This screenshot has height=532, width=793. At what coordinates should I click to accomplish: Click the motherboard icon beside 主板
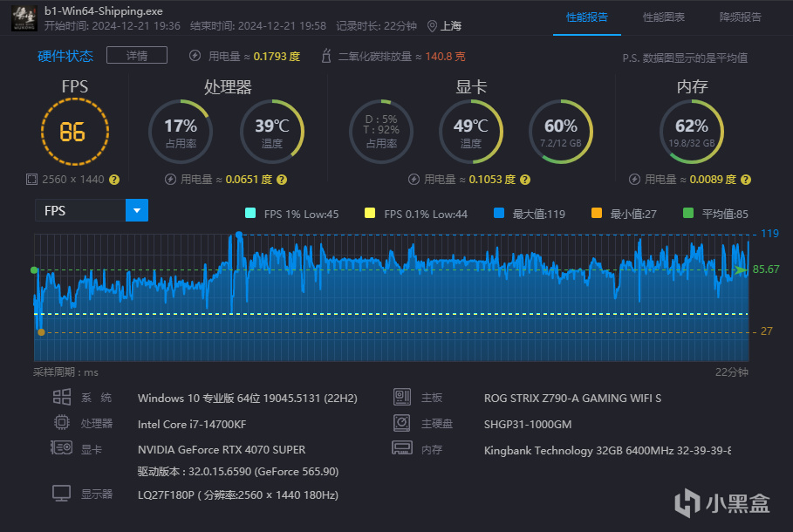[402, 397]
